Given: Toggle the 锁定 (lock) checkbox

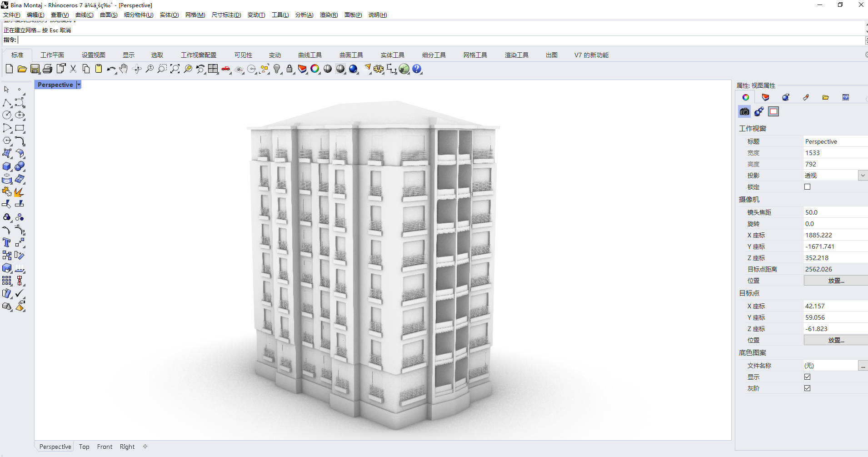Looking at the screenshot, I should tap(808, 186).
